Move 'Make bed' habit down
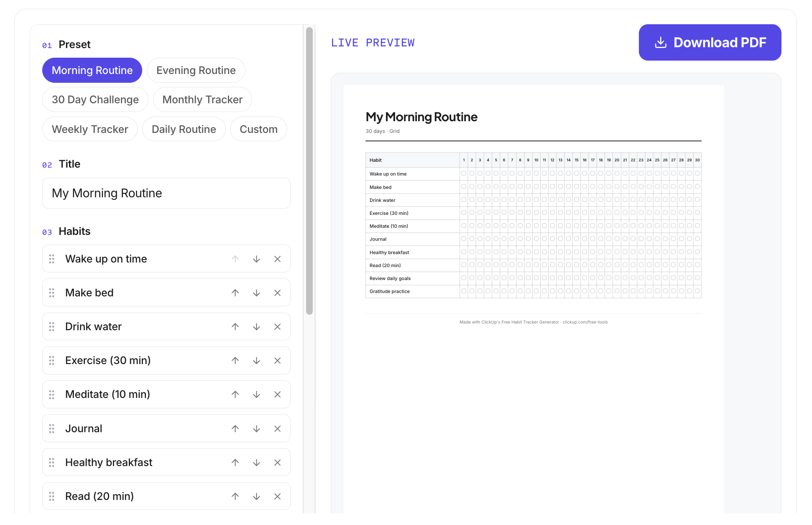The width and height of the screenshot is (812, 525). point(257,293)
